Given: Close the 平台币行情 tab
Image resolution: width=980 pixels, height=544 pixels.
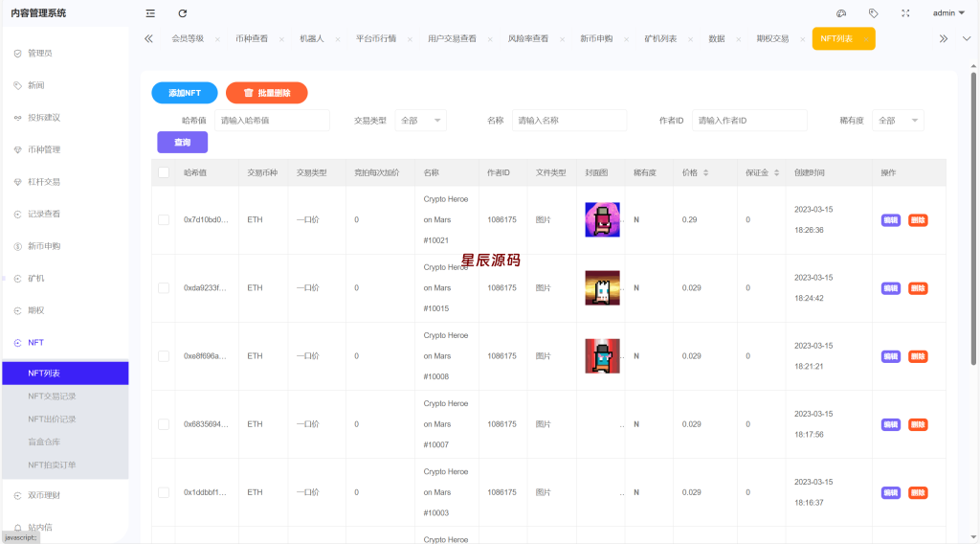Looking at the screenshot, I should coord(410,39).
